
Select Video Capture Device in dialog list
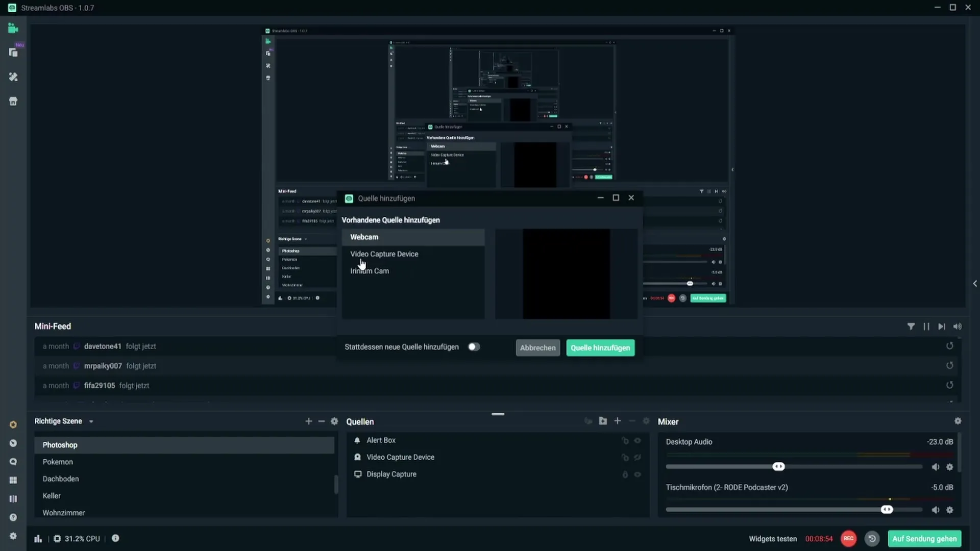tap(413, 254)
